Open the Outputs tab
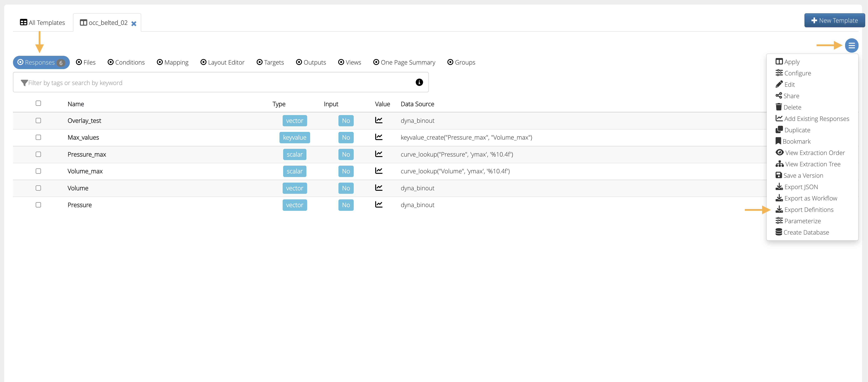 coord(311,62)
